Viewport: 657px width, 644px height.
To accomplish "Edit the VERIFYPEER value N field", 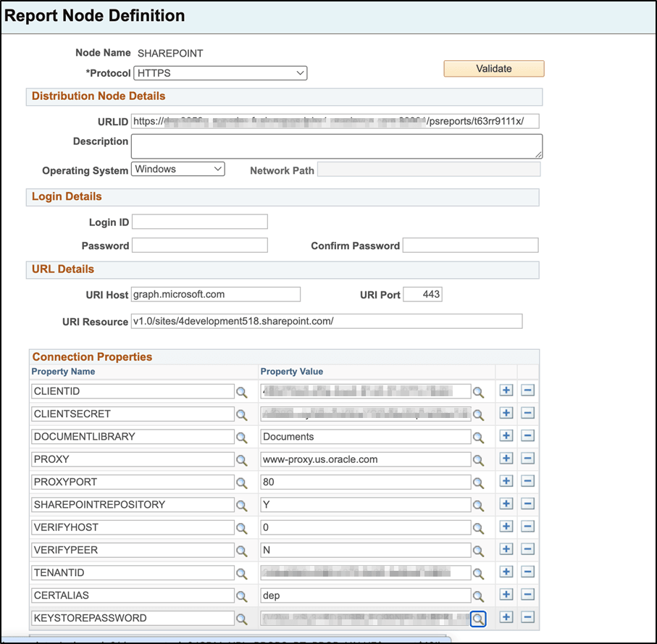I will point(365,550).
